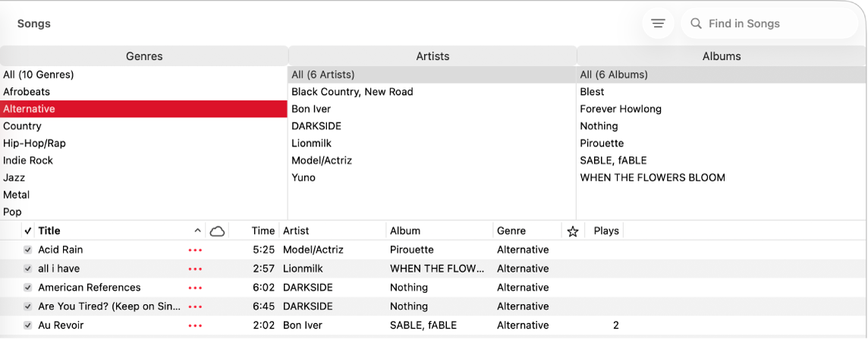Click the cloud status column icon

click(x=217, y=231)
